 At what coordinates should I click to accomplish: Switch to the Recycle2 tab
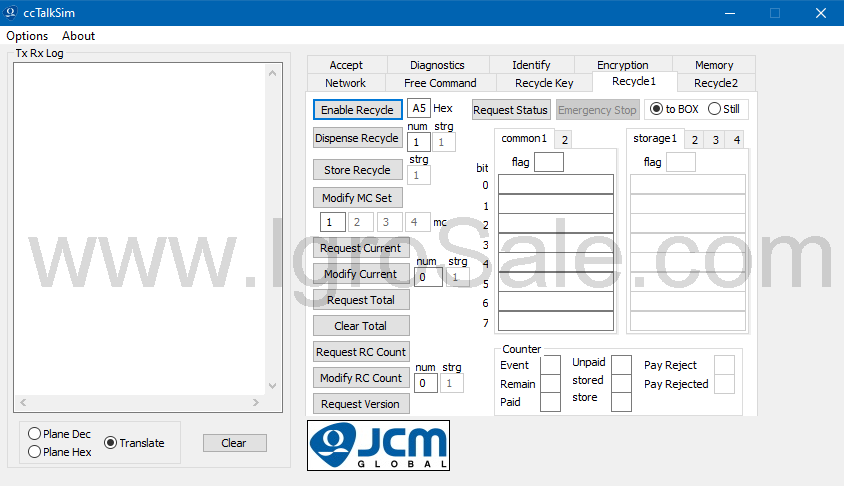(x=715, y=83)
